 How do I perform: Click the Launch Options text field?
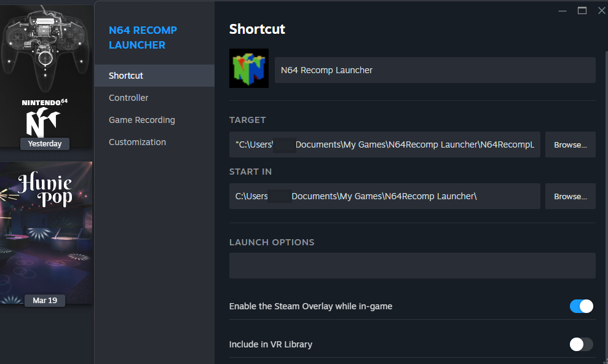tap(412, 266)
